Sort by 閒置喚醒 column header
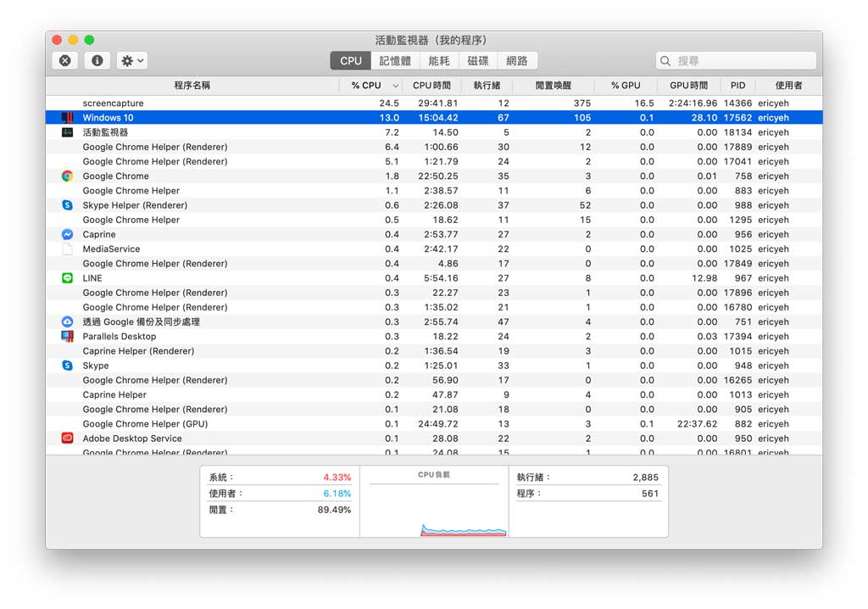The width and height of the screenshot is (868, 609). coord(553,86)
